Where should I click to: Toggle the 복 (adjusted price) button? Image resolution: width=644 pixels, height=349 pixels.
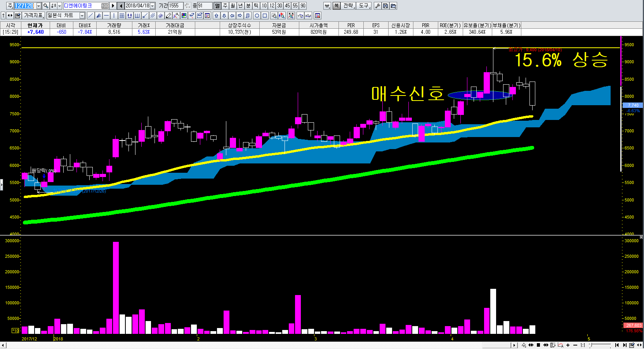[x=337, y=6]
